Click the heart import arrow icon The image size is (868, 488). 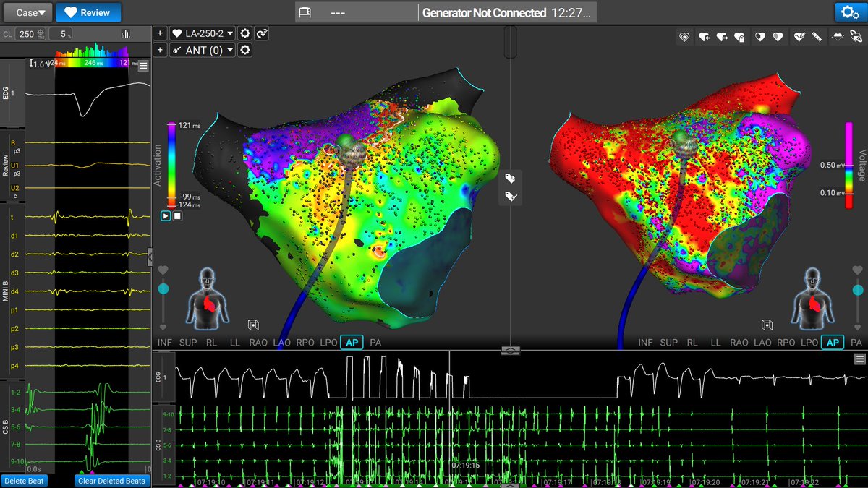click(x=703, y=37)
